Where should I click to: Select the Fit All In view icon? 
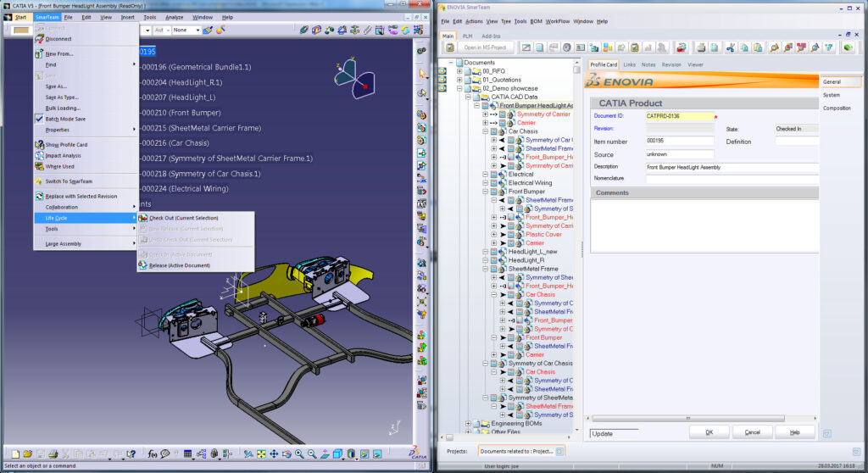pyautogui.click(x=261, y=454)
